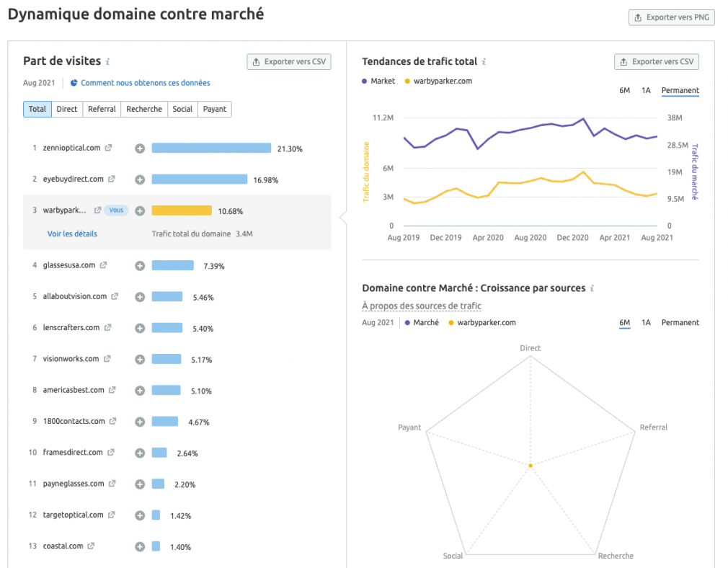Open external link icon beside eyebuydirect.com
Screen dimensions: 728x568
click(x=112, y=179)
